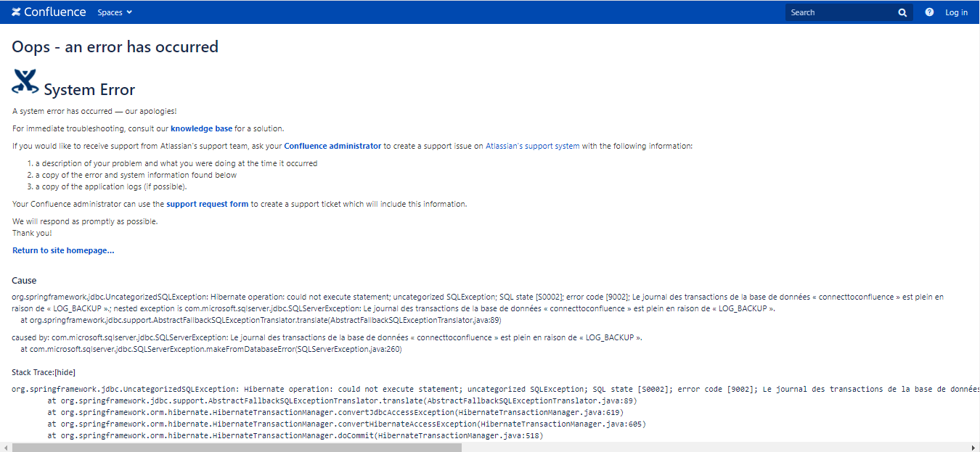Click the Confluence logo in header

pos(49,12)
